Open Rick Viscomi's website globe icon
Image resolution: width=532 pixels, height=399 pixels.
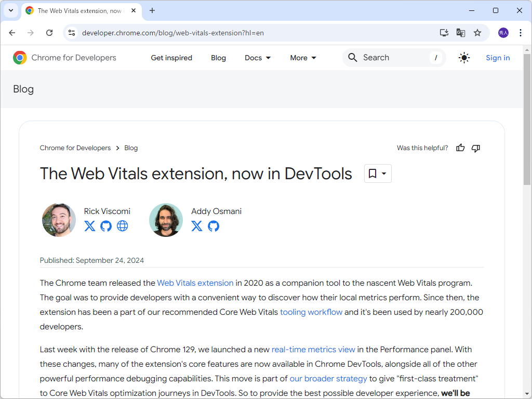pos(123,226)
